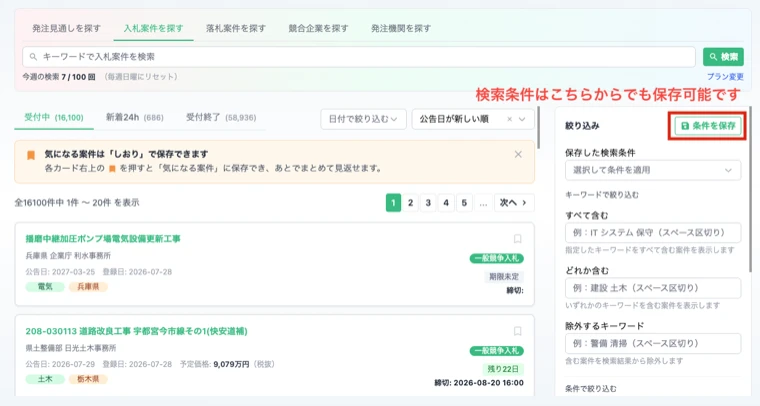Click the すべて含む keyword field
The height and width of the screenshot is (406, 760).
point(653,233)
